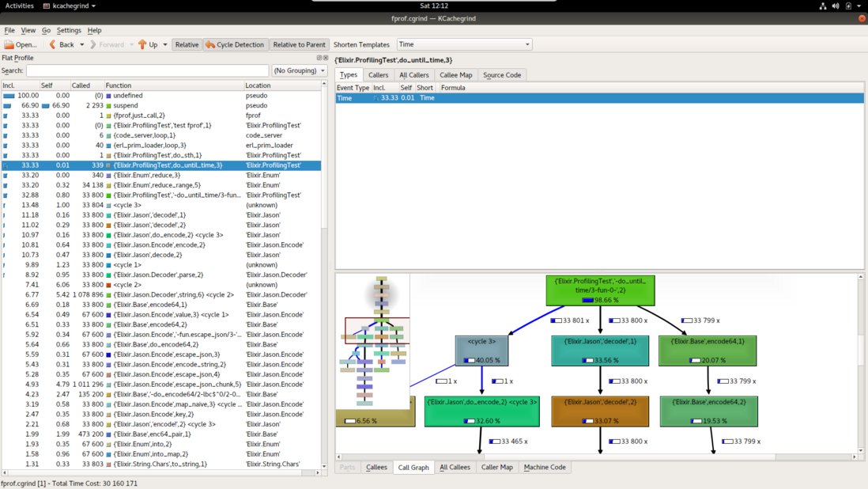Open the File menu

coord(9,30)
